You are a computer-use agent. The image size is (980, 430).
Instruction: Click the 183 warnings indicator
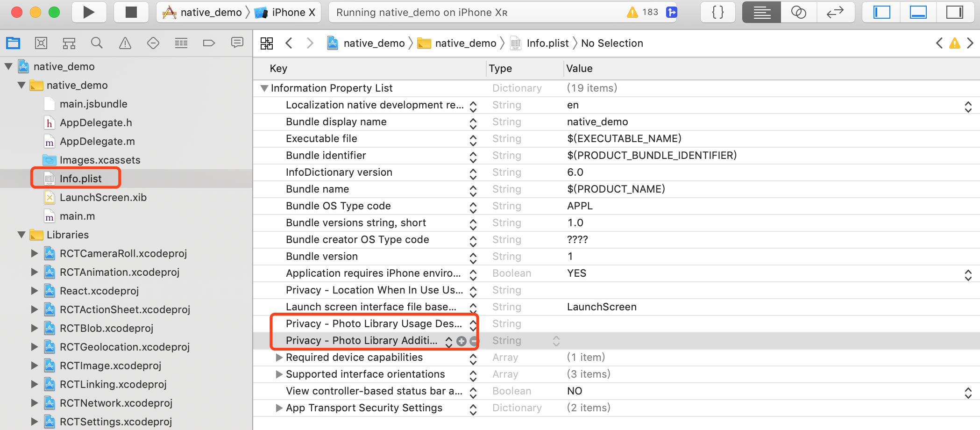[x=643, y=12]
